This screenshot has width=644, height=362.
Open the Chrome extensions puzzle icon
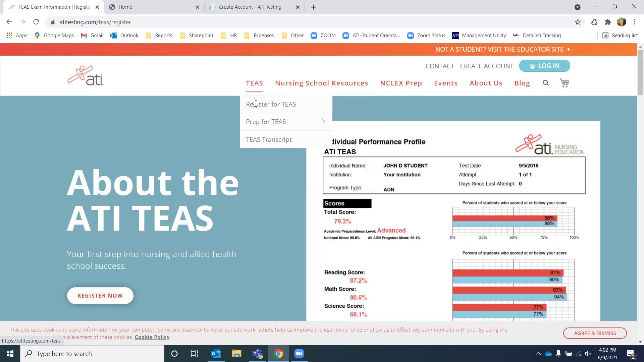point(608,22)
